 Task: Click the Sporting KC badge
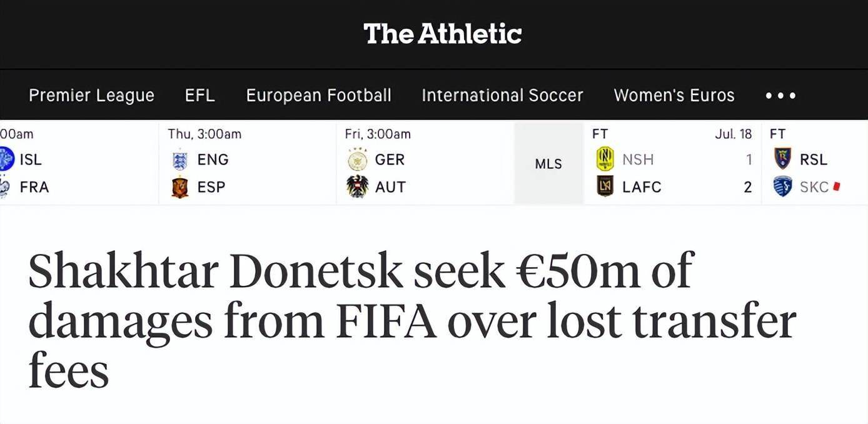tap(782, 186)
